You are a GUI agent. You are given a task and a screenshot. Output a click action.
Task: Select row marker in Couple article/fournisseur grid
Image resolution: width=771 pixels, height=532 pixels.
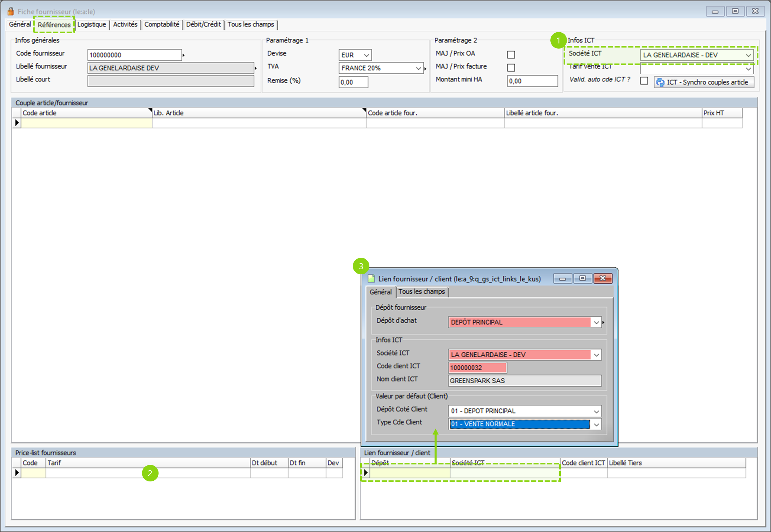tap(17, 123)
